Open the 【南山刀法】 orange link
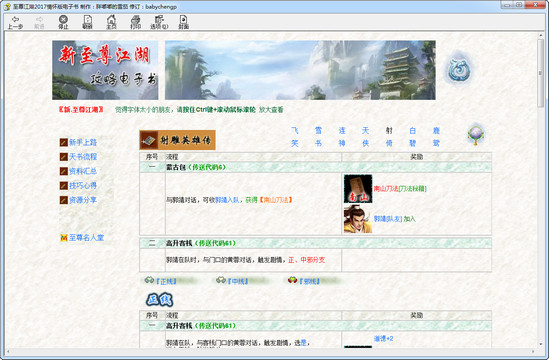The image size is (549, 360). pyautogui.click(x=276, y=200)
